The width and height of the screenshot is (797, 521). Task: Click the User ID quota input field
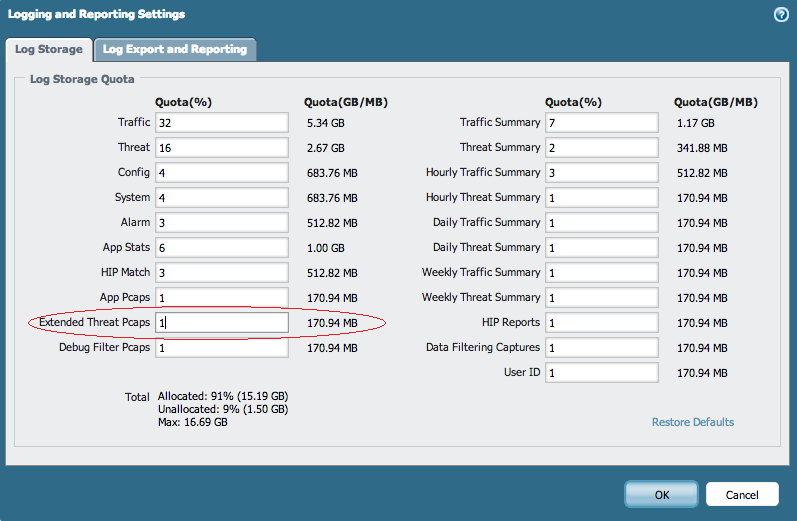(601, 373)
